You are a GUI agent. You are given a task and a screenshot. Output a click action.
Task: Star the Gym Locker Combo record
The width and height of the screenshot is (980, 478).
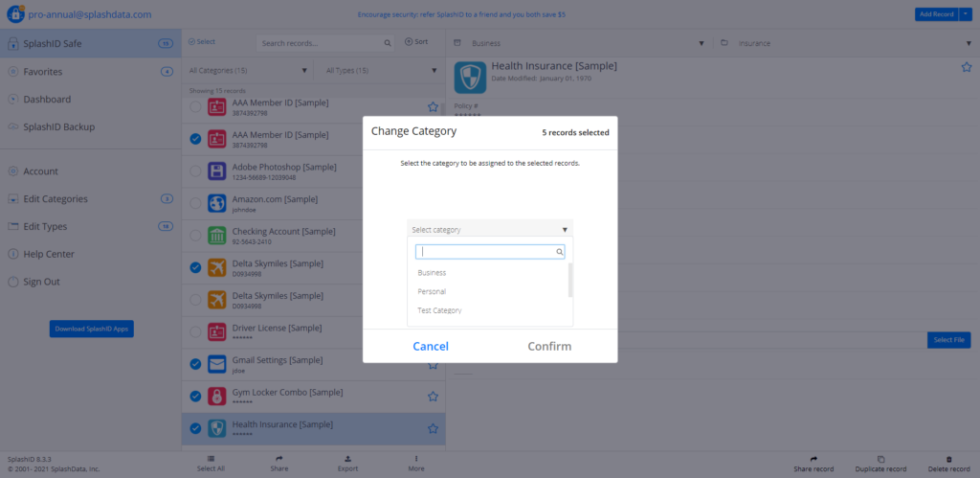pos(433,396)
